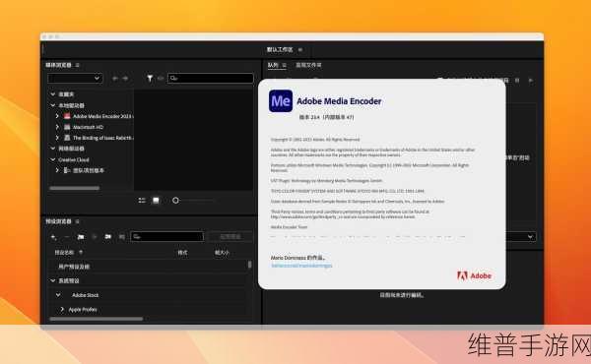Collapse the Network Drives section
Image resolution: width=591 pixels, height=364 pixels.
pyautogui.click(x=53, y=149)
